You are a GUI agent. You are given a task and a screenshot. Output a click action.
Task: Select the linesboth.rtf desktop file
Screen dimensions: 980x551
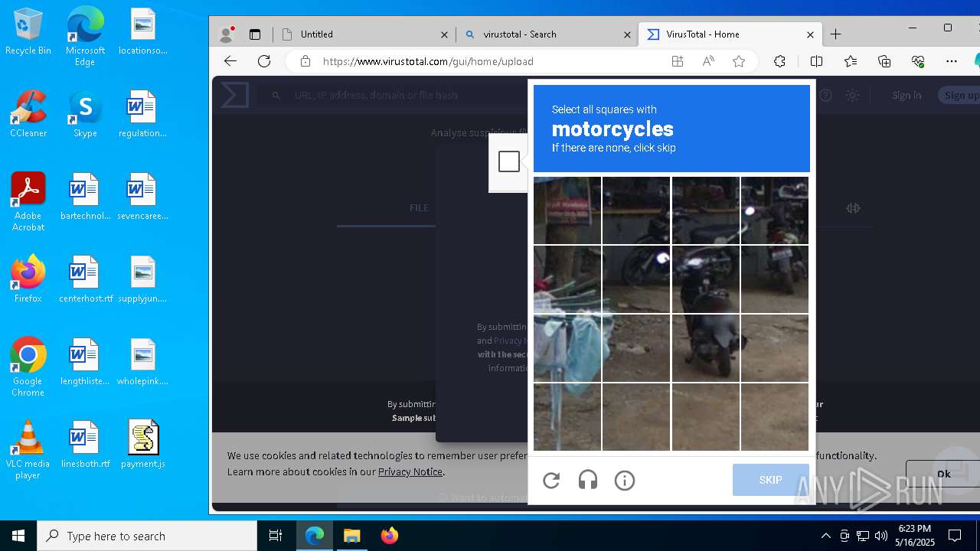(86, 445)
